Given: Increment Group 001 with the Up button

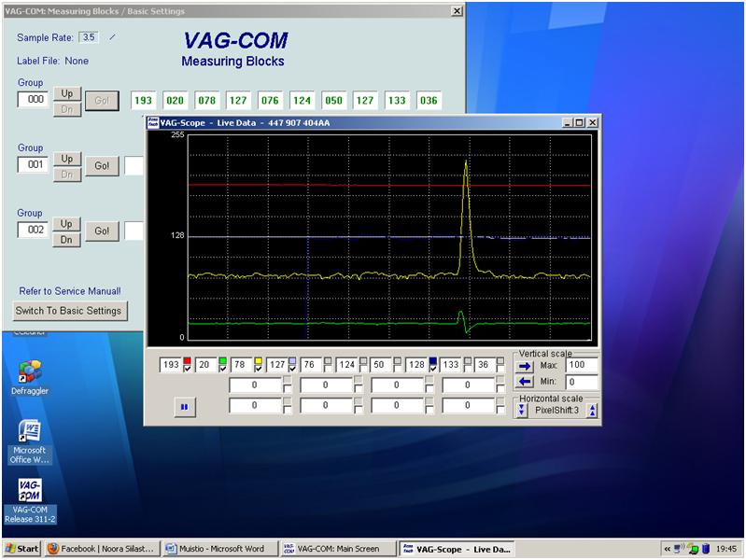Looking at the screenshot, I should (x=66, y=159).
